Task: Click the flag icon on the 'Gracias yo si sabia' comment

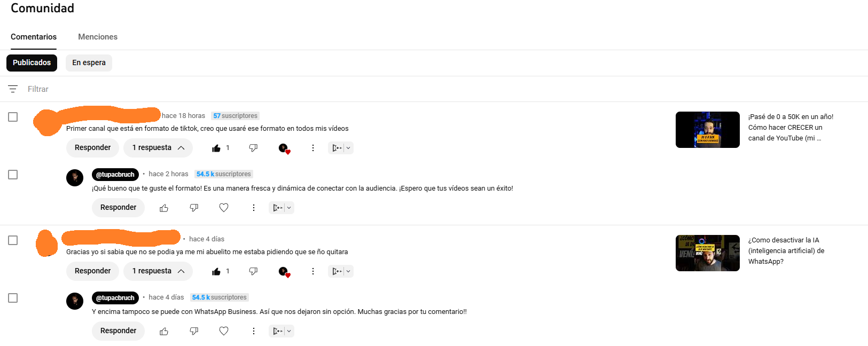Action: [x=337, y=271]
